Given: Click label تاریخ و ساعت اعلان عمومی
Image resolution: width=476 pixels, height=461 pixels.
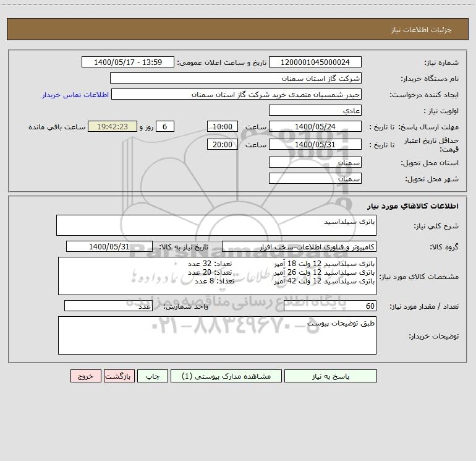Looking at the screenshot, I should [x=222, y=62].
